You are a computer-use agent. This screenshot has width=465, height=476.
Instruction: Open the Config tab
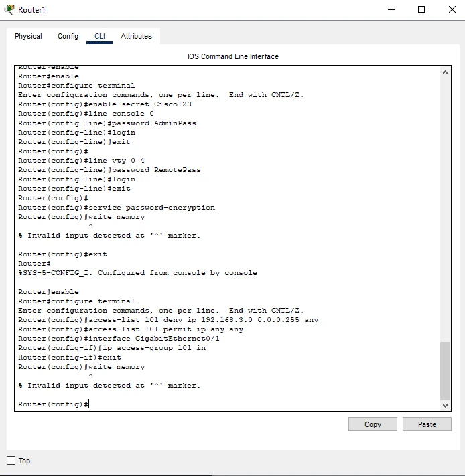pyautogui.click(x=68, y=36)
